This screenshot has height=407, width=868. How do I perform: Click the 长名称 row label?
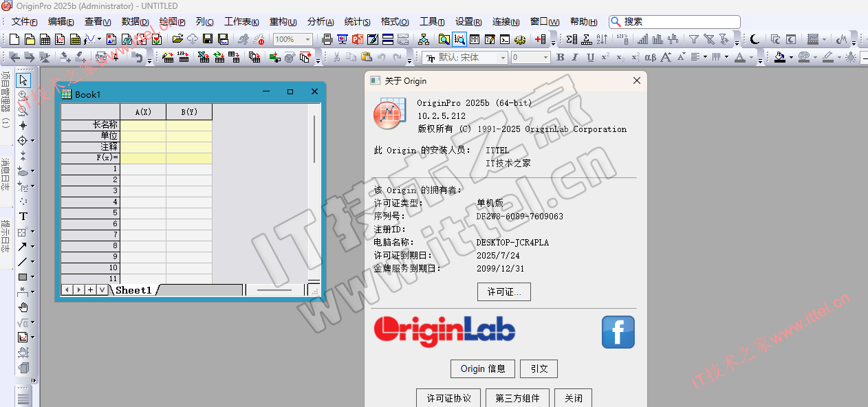(91, 125)
